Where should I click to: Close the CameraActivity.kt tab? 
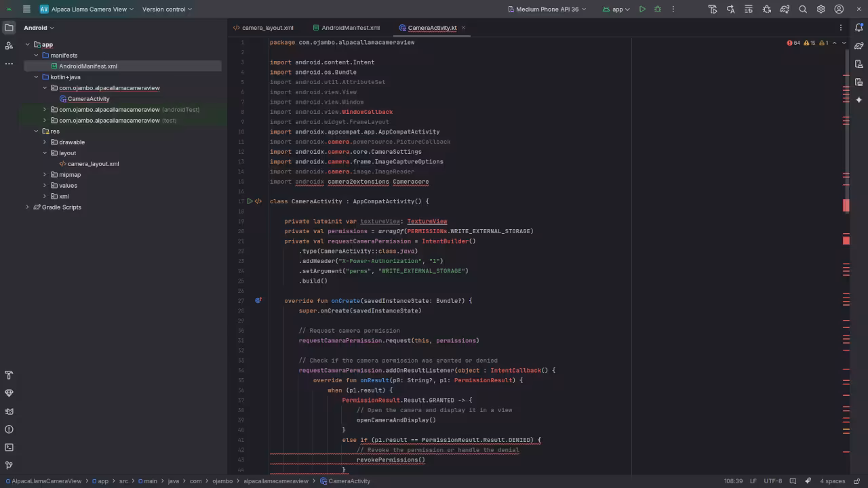click(x=463, y=28)
